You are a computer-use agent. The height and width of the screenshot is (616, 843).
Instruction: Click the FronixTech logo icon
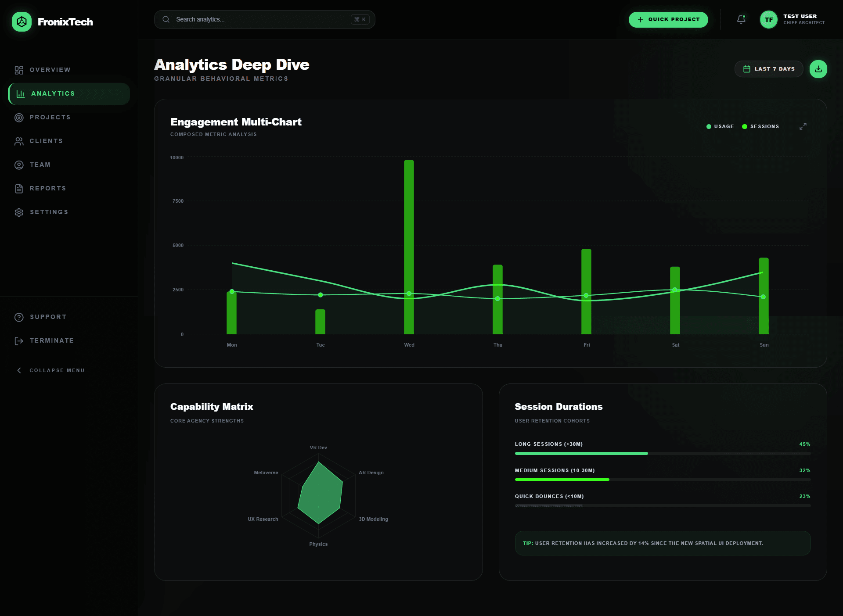(22, 21)
